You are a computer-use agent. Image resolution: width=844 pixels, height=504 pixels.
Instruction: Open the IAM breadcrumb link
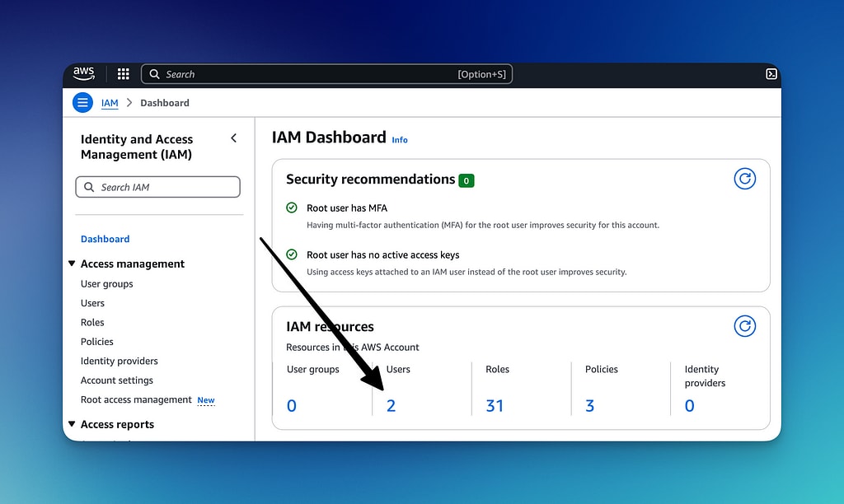[x=110, y=103]
